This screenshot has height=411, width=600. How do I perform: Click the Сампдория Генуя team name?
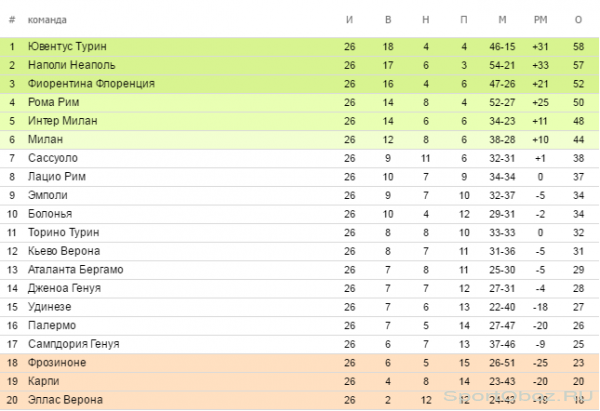point(73,344)
